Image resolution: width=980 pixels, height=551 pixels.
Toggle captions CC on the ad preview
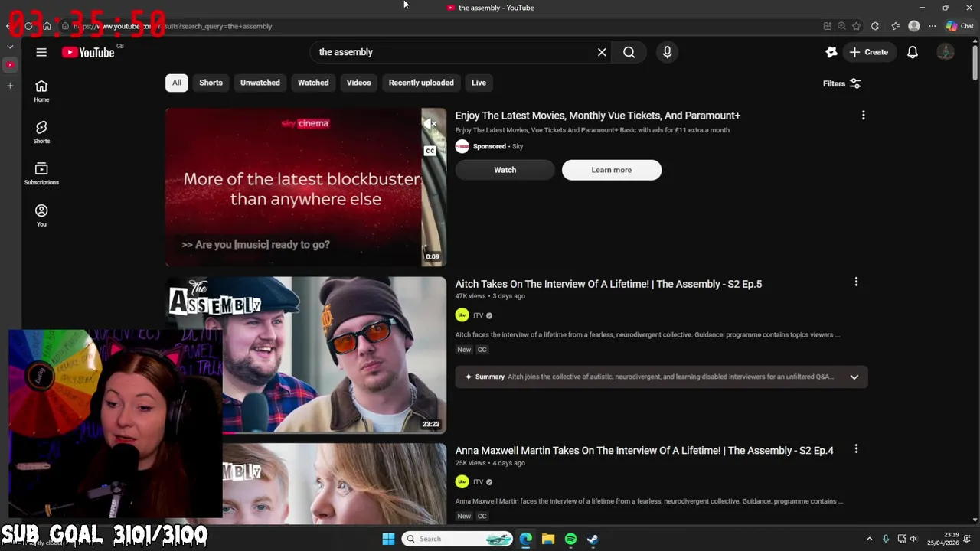430,151
